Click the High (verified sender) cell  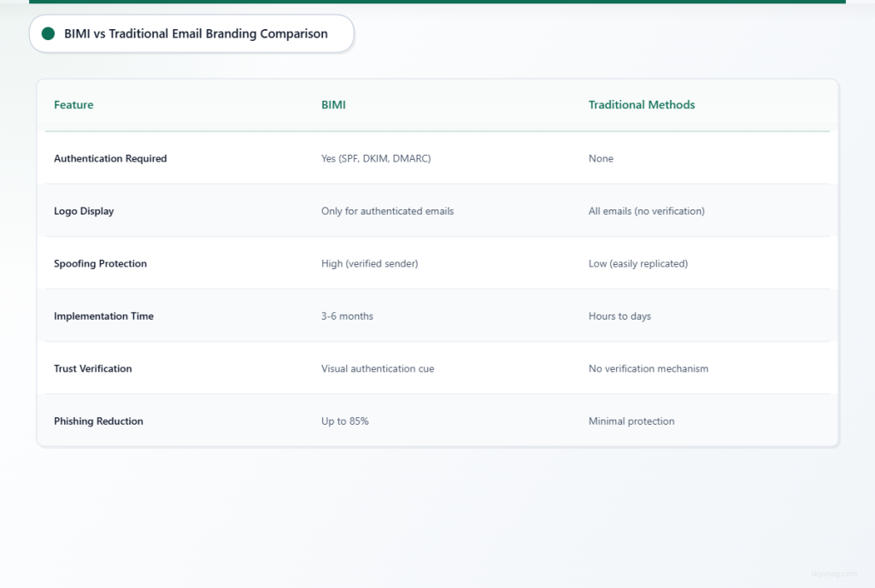[x=369, y=263]
